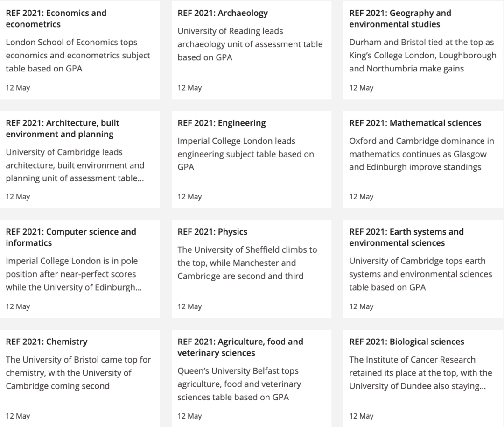Click the Imperial College engineering summary text

(245, 154)
